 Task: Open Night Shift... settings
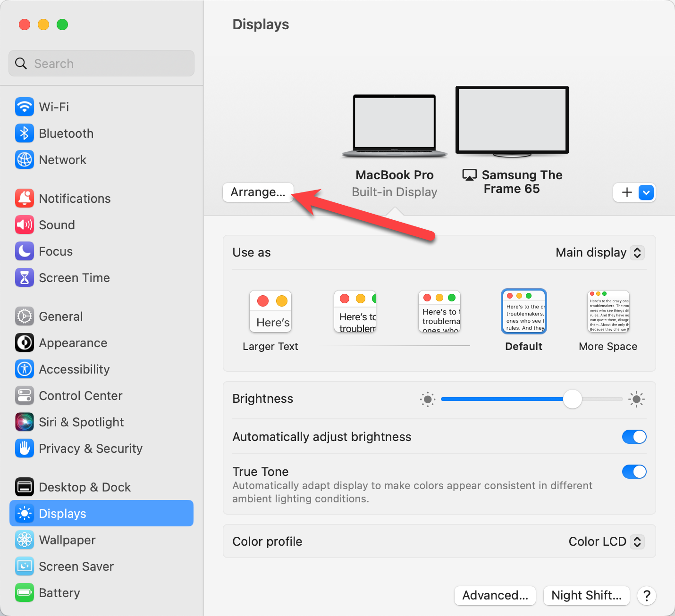pyautogui.click(x=586, y=595)
